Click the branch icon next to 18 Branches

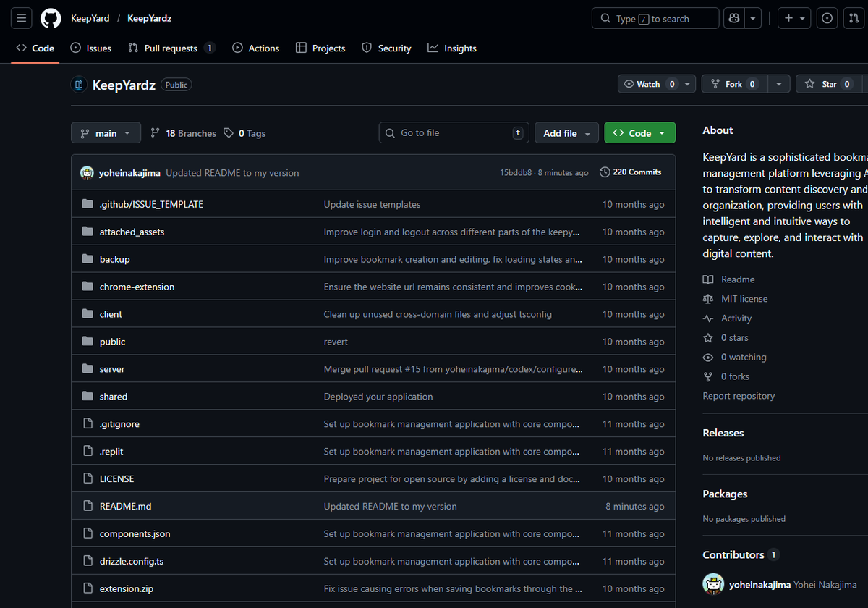[155, 133]
